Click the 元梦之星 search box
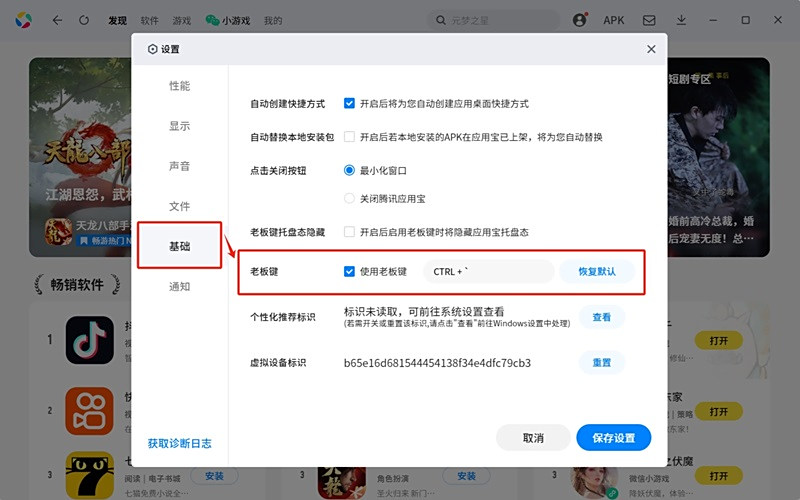 [493, 20]
